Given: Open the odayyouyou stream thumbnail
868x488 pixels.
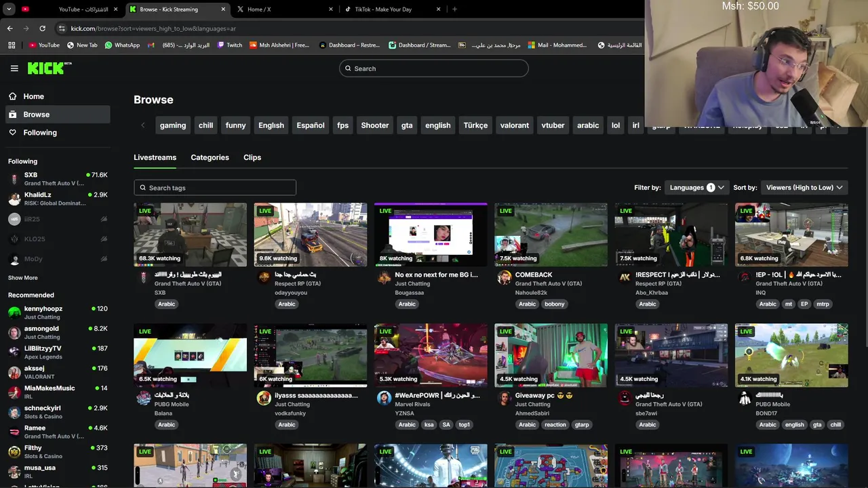Looking at the screenshot, I should click(311, 235).
